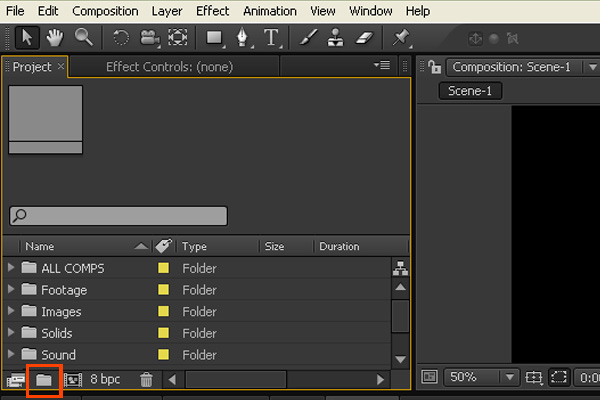Expand the Solids folder
The height and width of the screenshot is (400, 600).
point(11,332)
